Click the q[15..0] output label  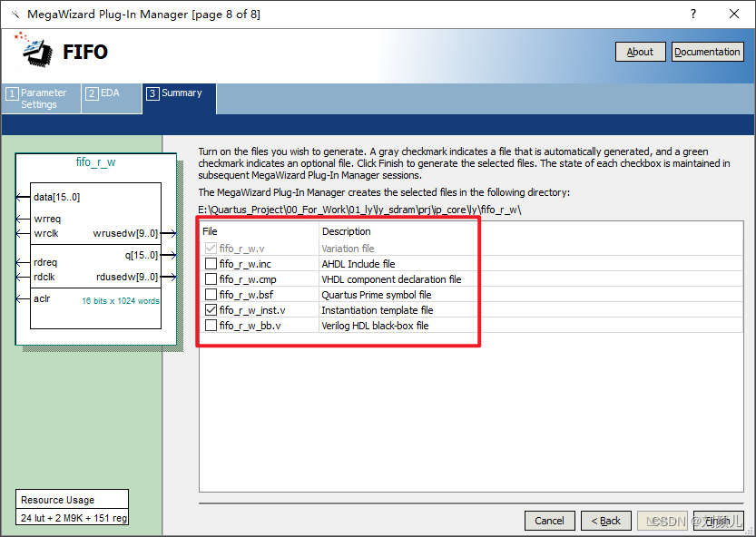[x=142, y=255]
